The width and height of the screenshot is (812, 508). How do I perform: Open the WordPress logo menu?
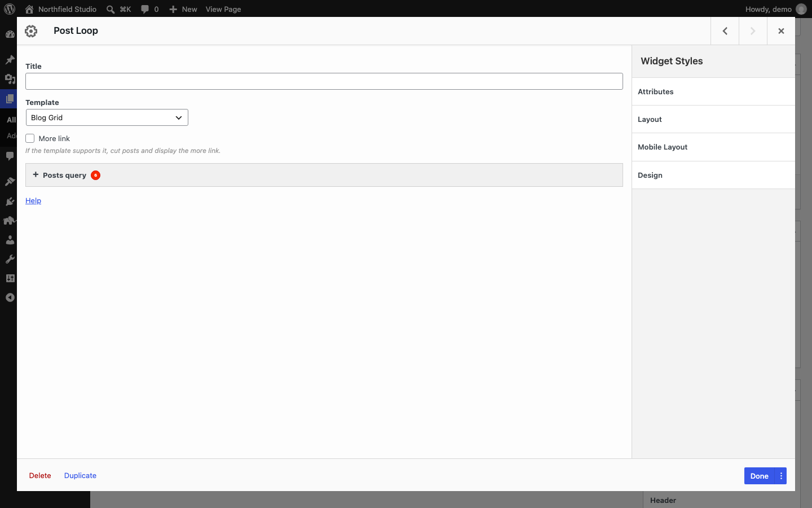click(x=10, y=9)
